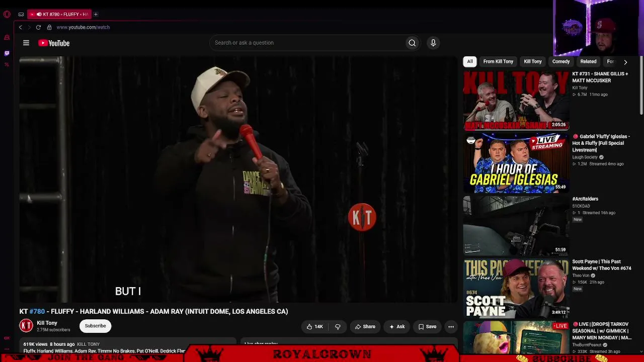This screenshot has width=644, height=362.
Task: Open more actions three-dot menu
Action: click(x=451, y=327)
